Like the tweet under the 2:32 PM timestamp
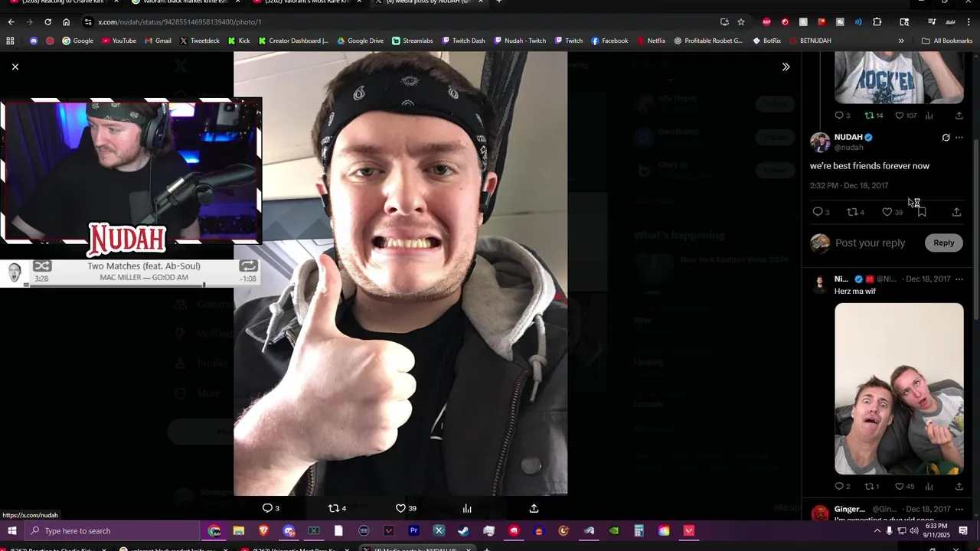The image size is (980, 551). [x=887, y=212]
